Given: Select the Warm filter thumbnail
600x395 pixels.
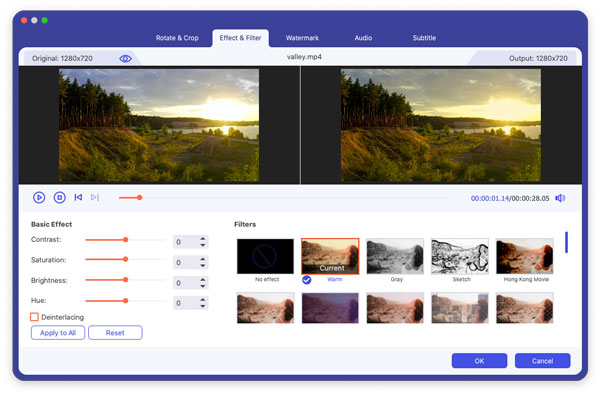Looking at the screenshot, I should (x=330, y=256).
